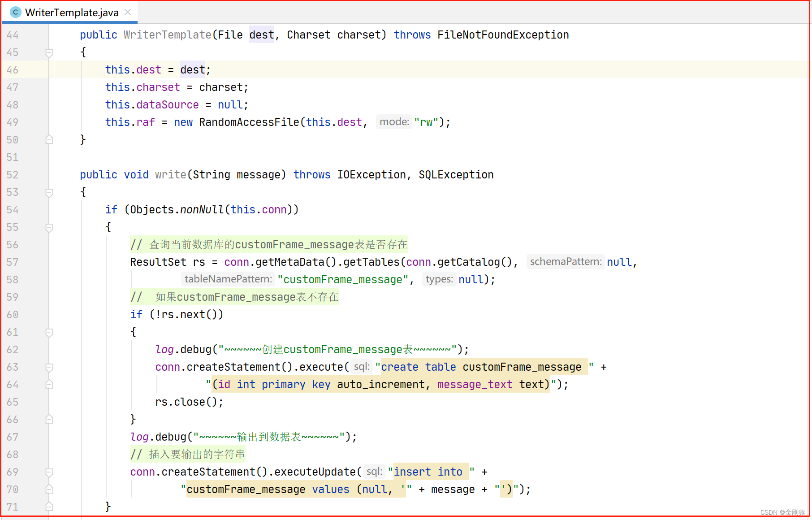Click the comment on line 56
Viewport: 812px width, 520px height.
click(269, 245)
